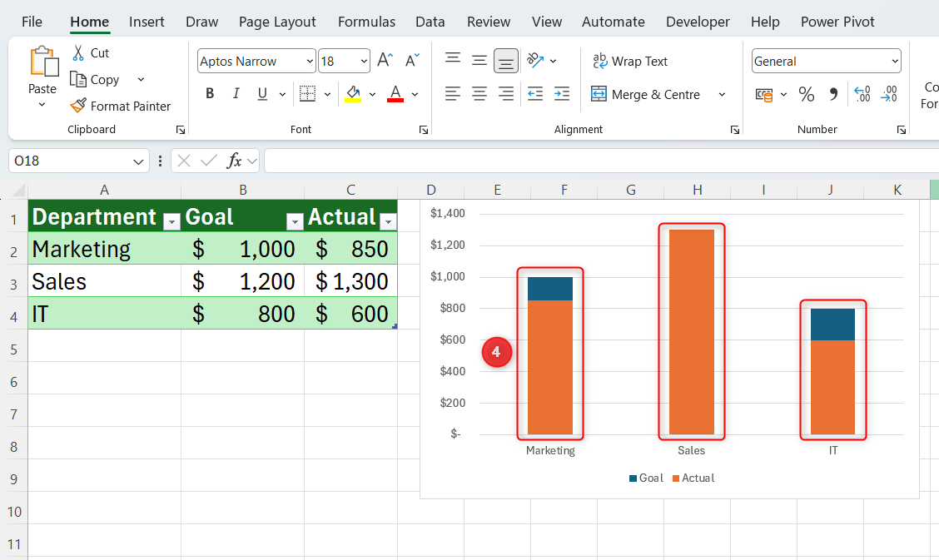Open the text Orientation tool

pyautogui.click(x=535, y=61)
